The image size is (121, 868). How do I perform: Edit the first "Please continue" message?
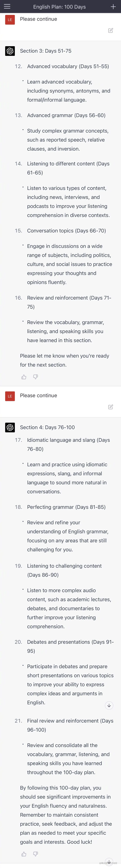[x=111, y=30]
